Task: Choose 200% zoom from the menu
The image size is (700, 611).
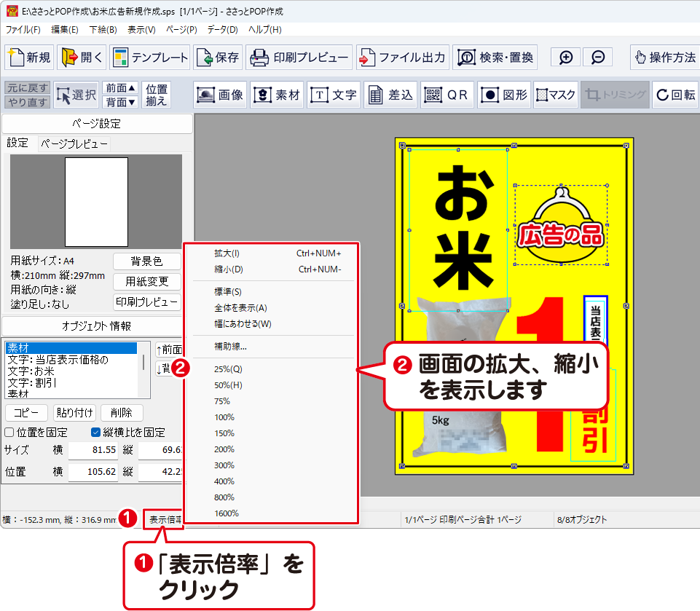Action: click(x=224, y=449)
